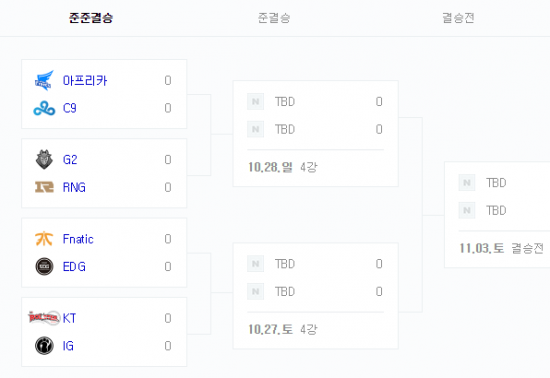This screenshot has height=378, width=550.
Task: Click the EDG round black logo
Action: click(44, 266)
